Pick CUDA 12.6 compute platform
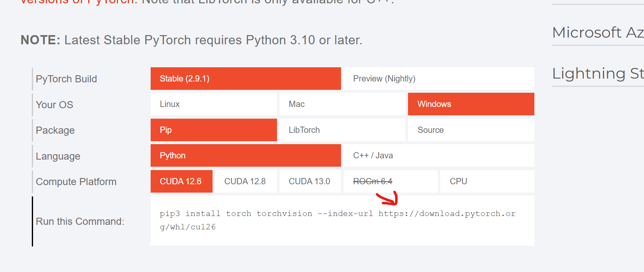 click(x=182, y=181)
